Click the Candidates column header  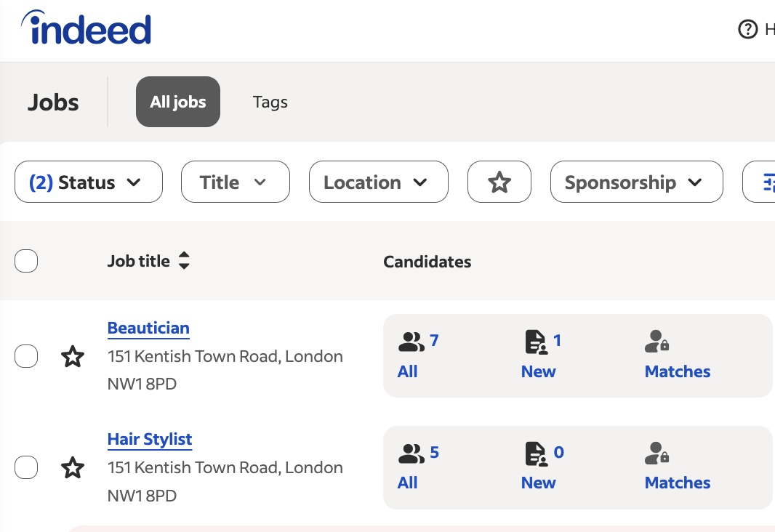[427, 262]
